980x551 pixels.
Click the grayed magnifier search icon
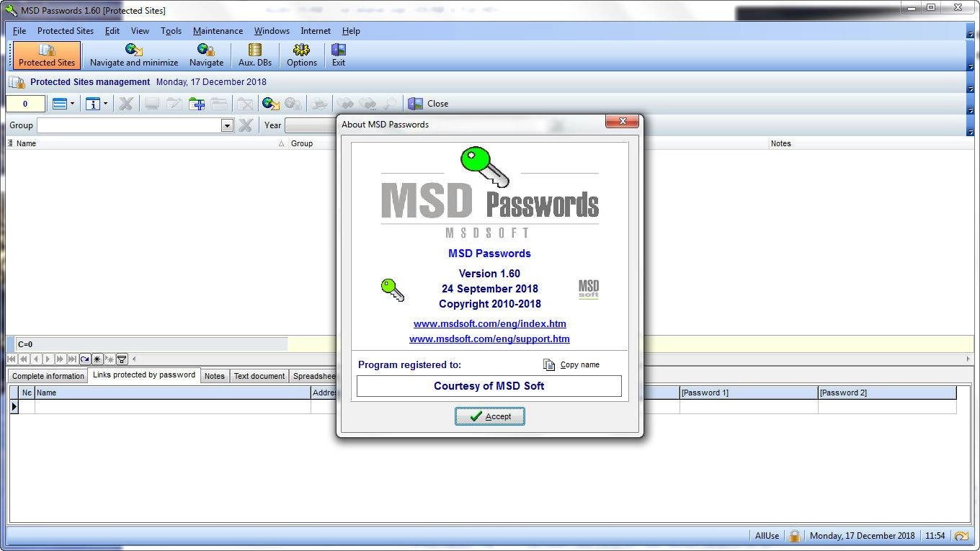pyautogui.click(x=390, y=104)
